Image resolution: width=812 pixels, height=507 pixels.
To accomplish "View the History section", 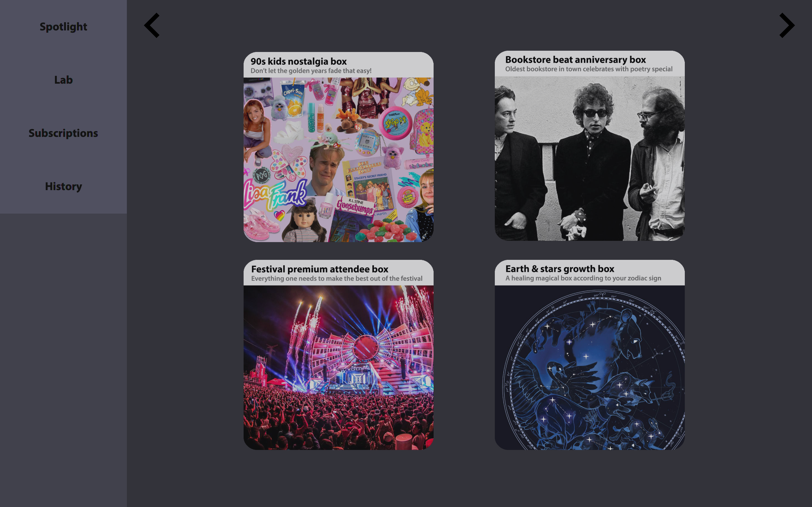I will pyautogui.click(x=63, y=186).
